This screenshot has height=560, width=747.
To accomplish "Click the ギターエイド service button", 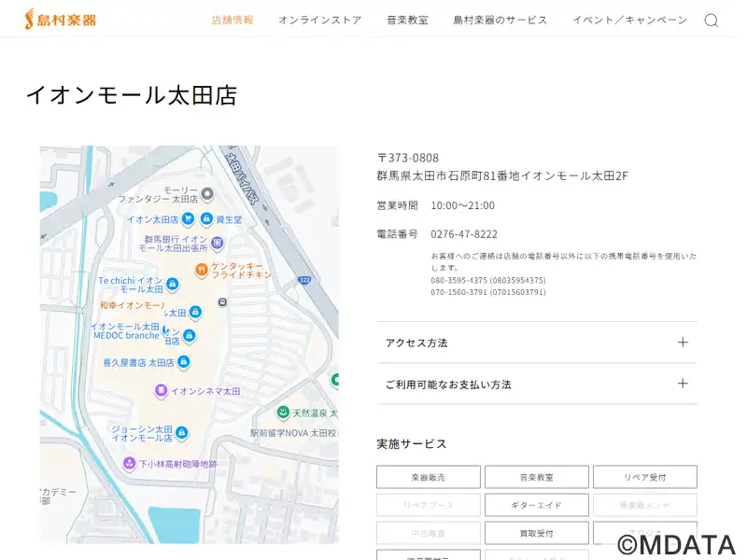I will tap(536, 505).
